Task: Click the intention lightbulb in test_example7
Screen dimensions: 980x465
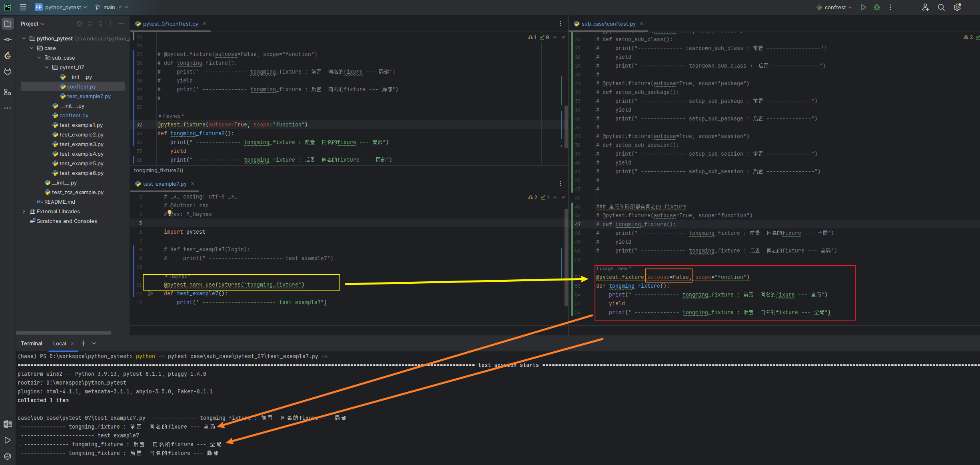Action: (x=170, y=212)
